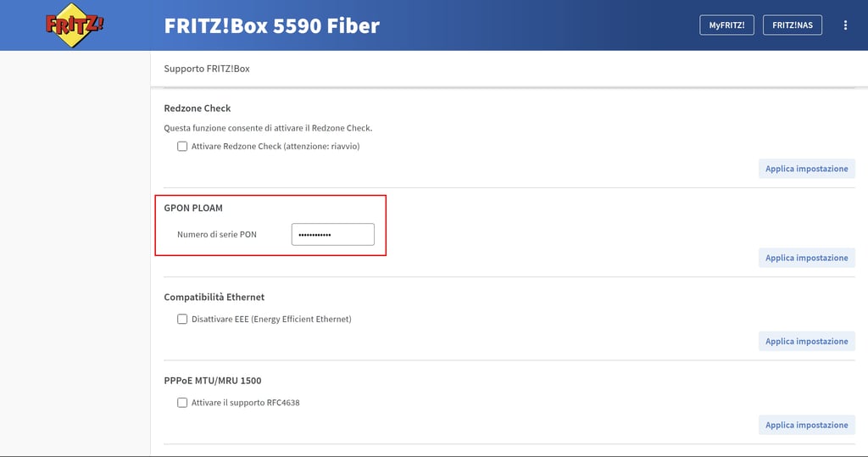Apply the PPPoE MTU/MRU 1500 setting

[806, 425]
